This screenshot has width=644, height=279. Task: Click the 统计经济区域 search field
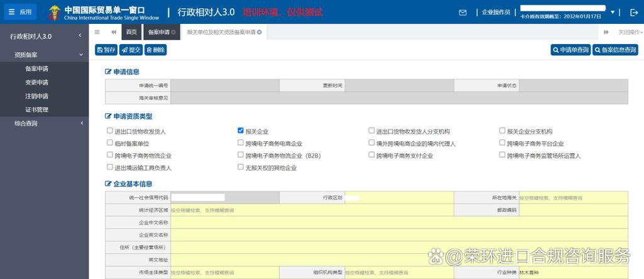[312, 210]
